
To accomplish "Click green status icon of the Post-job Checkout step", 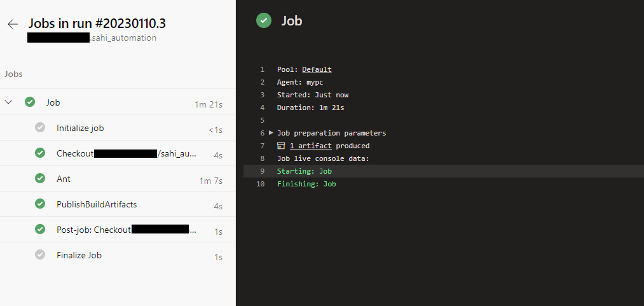I will tap(40, 230).
